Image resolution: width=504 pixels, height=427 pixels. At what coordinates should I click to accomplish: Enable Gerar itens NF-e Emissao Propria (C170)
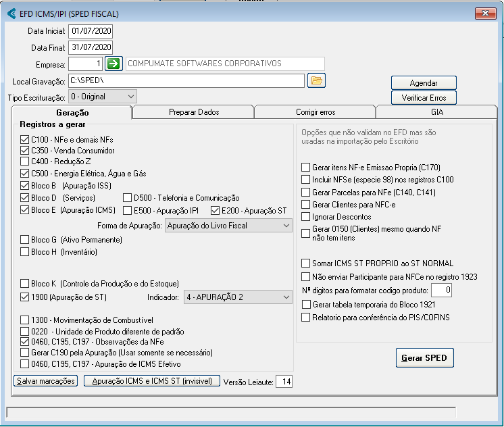(x=306, y=168)
